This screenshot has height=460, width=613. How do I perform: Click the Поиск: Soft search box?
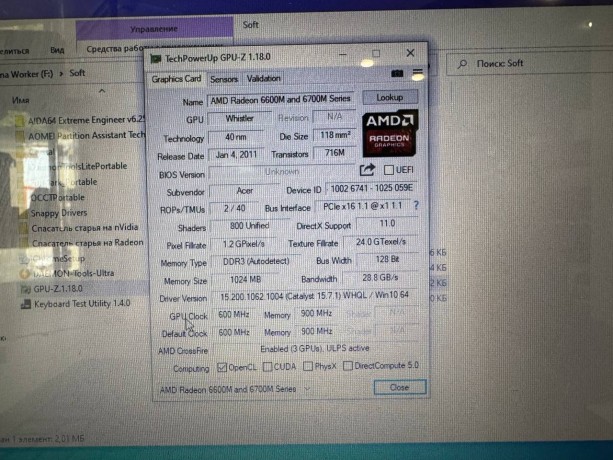528,64
